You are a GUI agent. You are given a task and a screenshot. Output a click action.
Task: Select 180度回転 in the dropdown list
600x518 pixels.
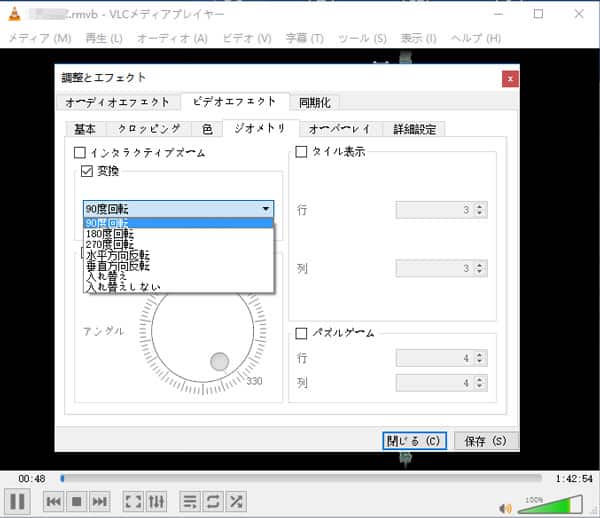click(178, 233)
